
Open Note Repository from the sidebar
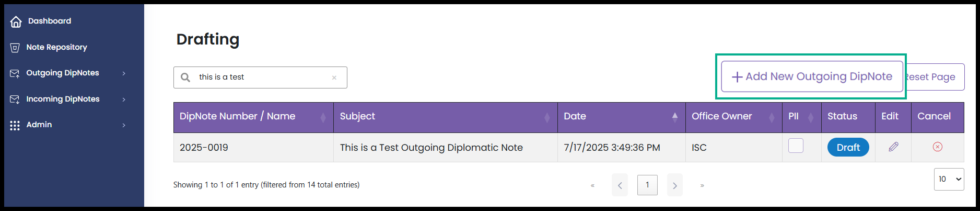pos(56,47)
